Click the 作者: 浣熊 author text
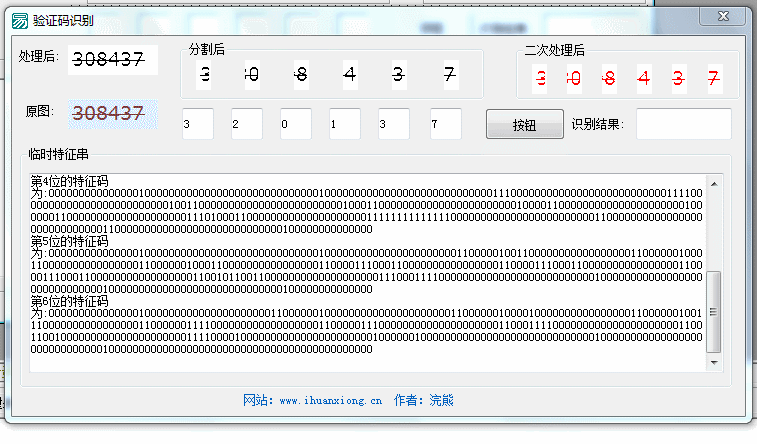The height and width of the screenshot is (444, 757). [423, 400]
